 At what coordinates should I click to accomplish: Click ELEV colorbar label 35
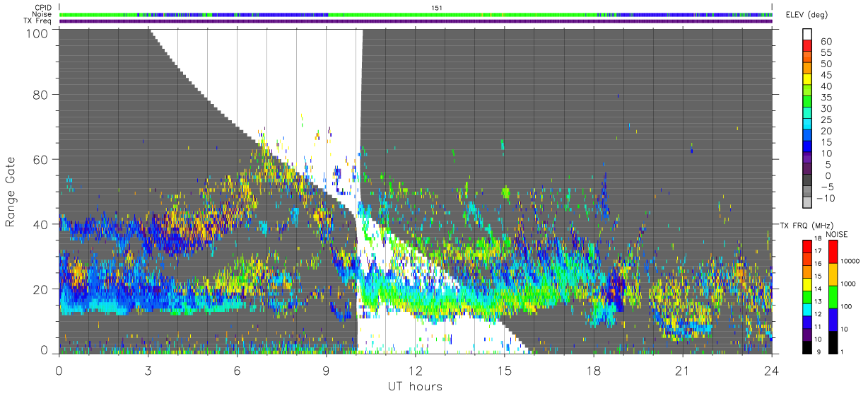click(x=825, y=97)
